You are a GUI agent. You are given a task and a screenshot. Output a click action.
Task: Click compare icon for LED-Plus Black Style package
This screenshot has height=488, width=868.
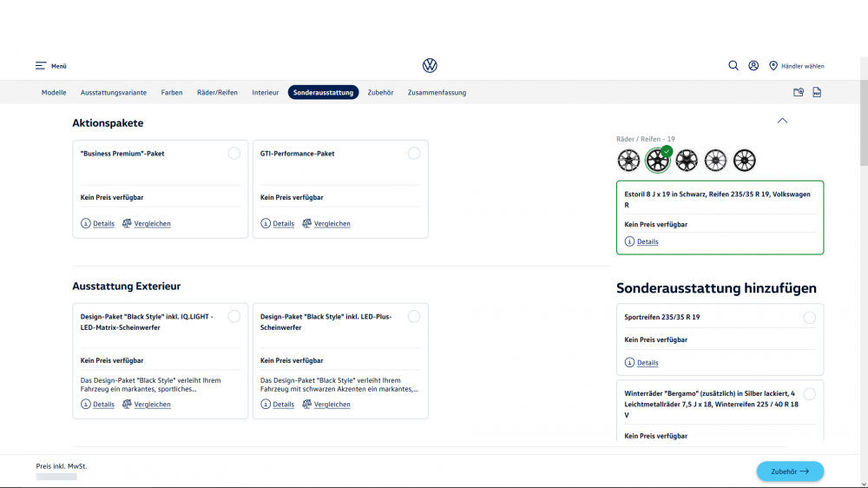306,404
